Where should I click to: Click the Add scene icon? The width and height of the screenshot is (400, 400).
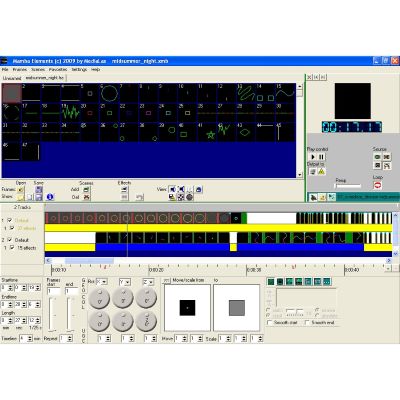pos(87,189)
